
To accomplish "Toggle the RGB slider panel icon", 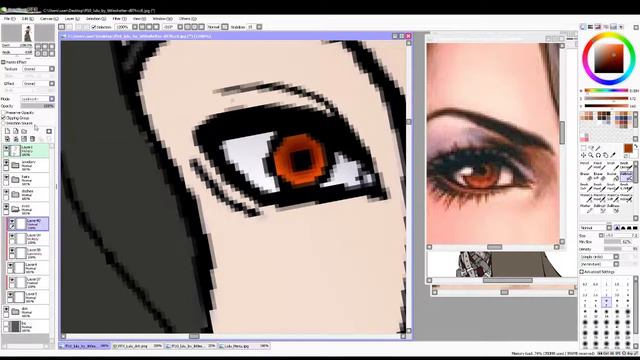I will [x=590, y=27].
